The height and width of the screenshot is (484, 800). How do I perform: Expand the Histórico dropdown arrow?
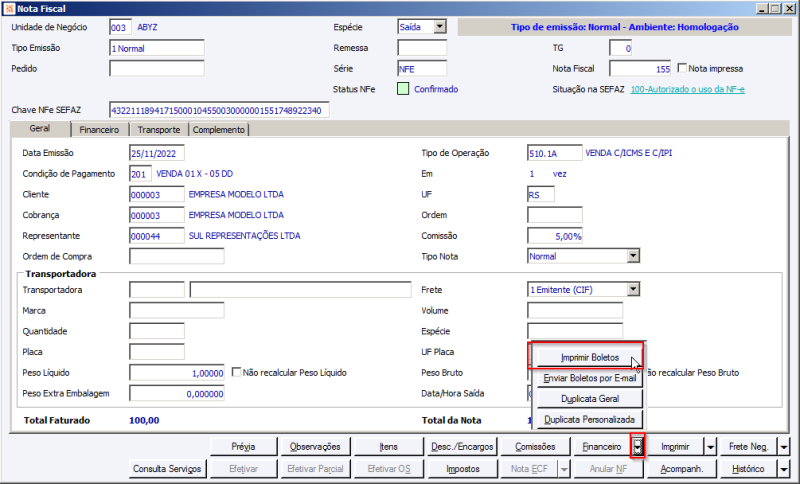tap(784, 469)
